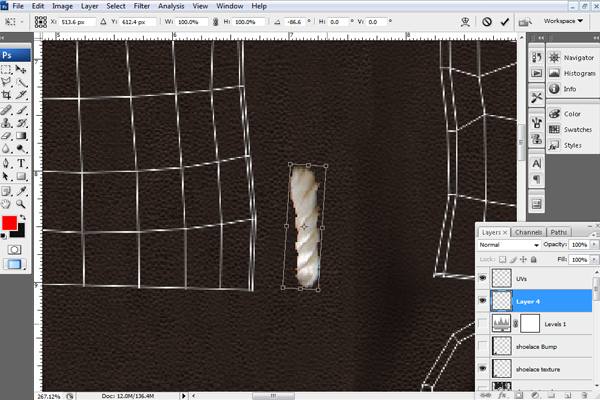This screenshot has height=400, width=600.
Task: Open the Layer menu
Action: point(90,6)
